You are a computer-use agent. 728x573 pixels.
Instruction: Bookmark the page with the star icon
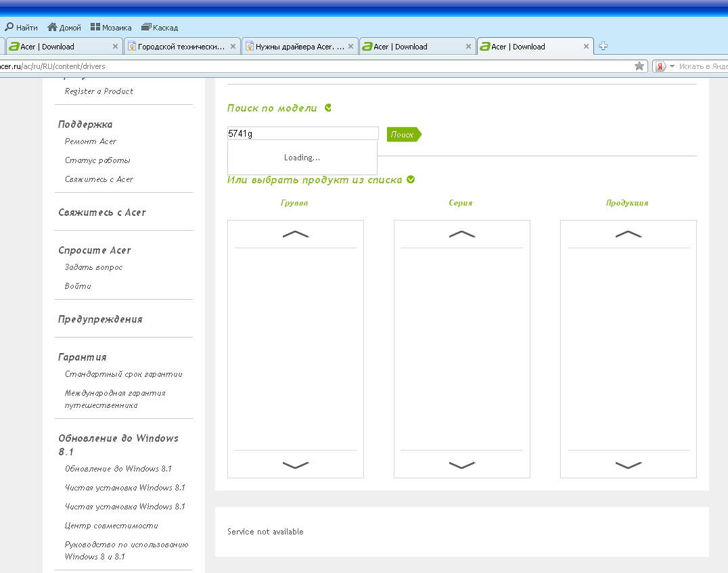click(x=639, y=66)
